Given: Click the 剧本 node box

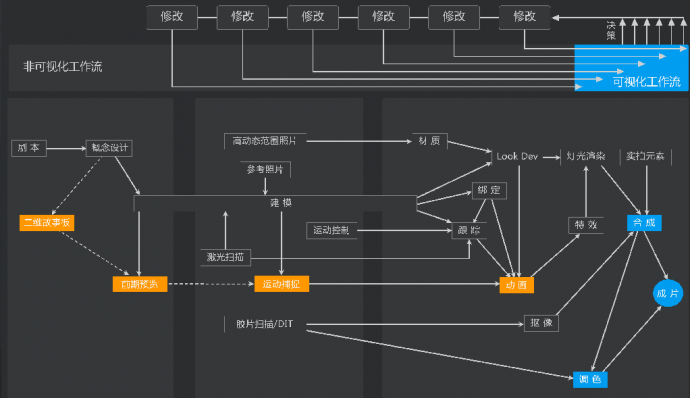Looking at the screenshot, I should coord(29,148).
